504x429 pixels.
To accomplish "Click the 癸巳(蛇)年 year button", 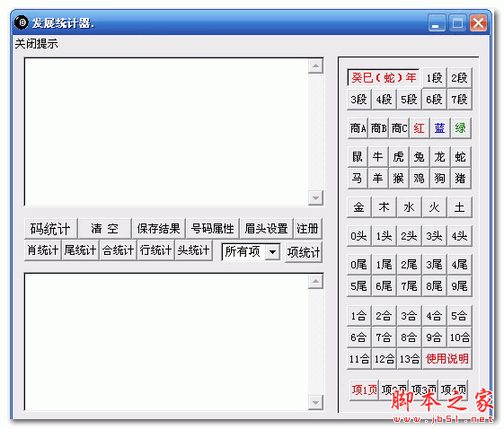I will click(x=384, y=78).
